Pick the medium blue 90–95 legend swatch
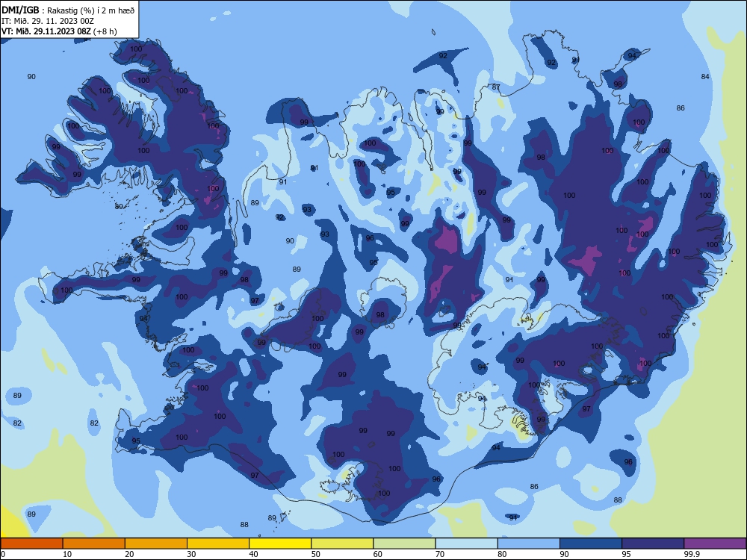 pyautogui.click(x=591, y=544)
